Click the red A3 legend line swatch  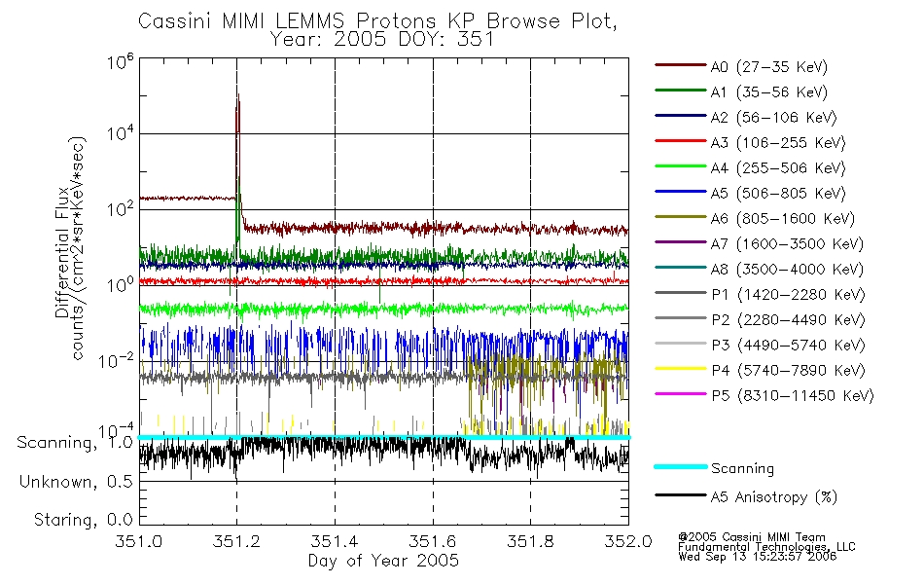coord(681,141)
